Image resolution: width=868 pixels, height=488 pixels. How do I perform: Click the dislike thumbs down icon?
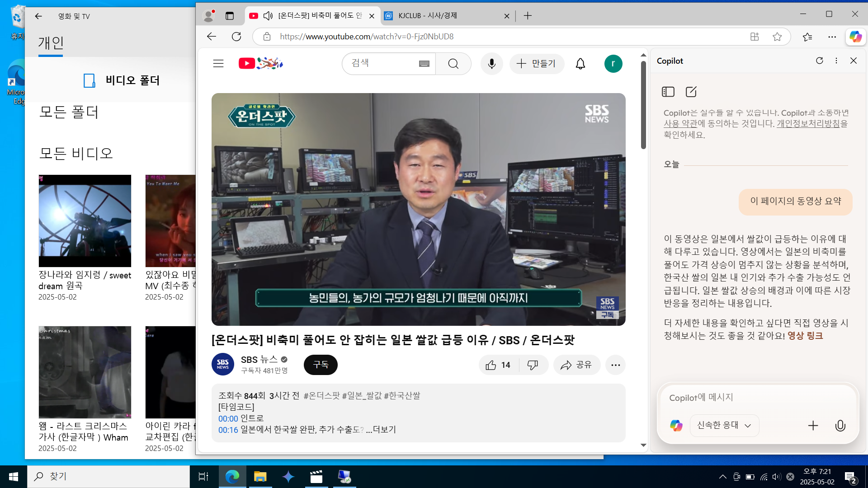(x=533, y=365)
